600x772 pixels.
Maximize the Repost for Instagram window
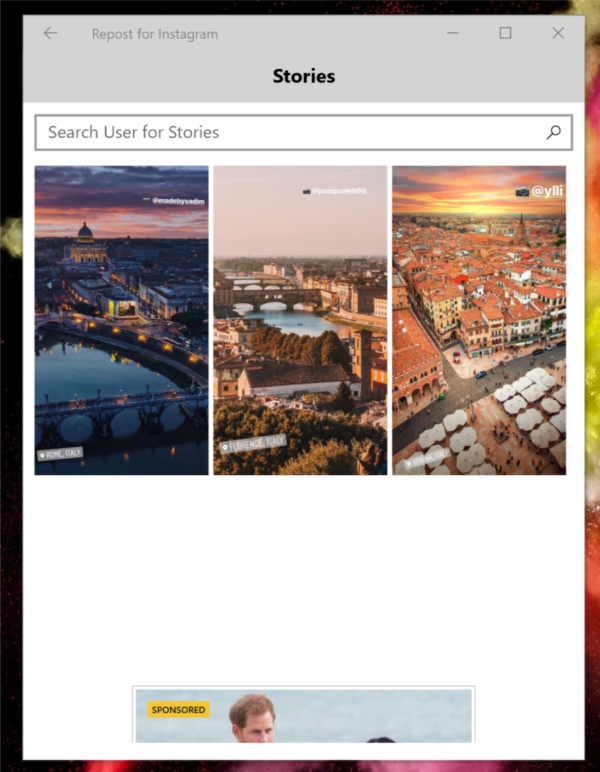(x=505, y=33)
